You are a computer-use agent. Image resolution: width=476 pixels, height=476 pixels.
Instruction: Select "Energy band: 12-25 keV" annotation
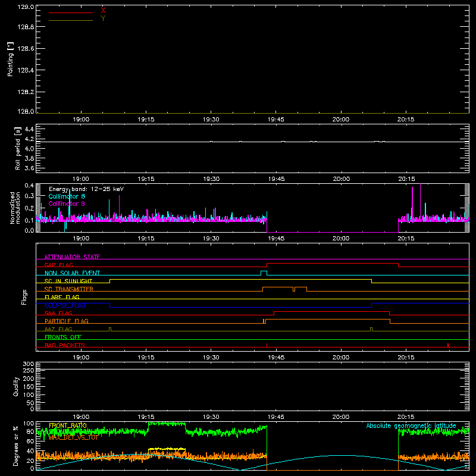[x=86, y=189]
